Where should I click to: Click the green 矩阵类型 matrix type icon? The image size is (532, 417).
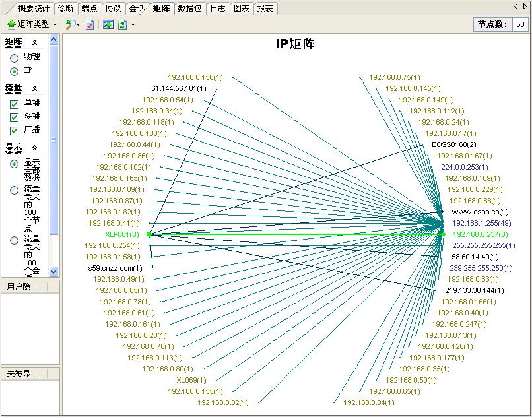click(x=11, y=24)
